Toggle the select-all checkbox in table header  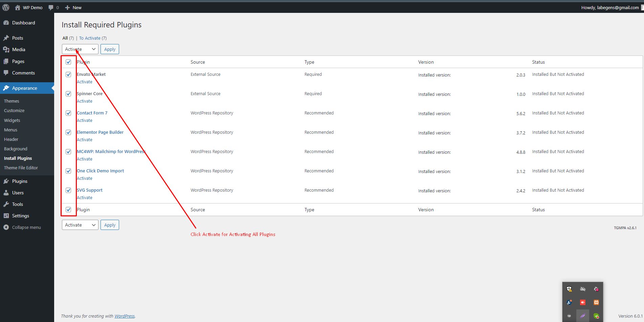[x=68, y=62]
